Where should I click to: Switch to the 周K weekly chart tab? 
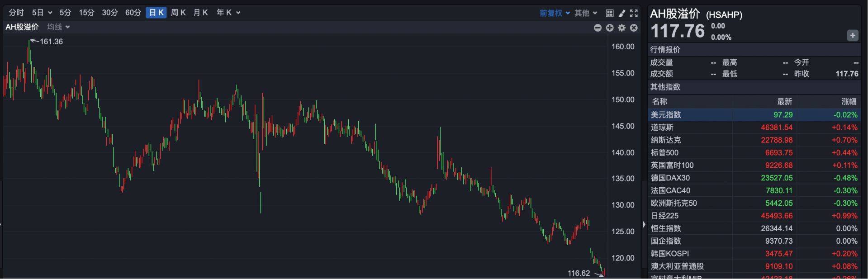click(178, 13)
